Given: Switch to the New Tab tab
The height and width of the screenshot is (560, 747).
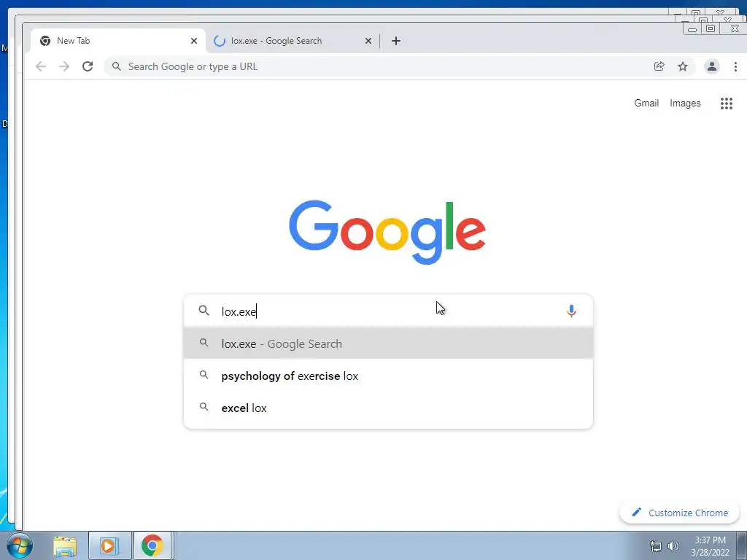Looking at the screenshot, I should 118,41.
